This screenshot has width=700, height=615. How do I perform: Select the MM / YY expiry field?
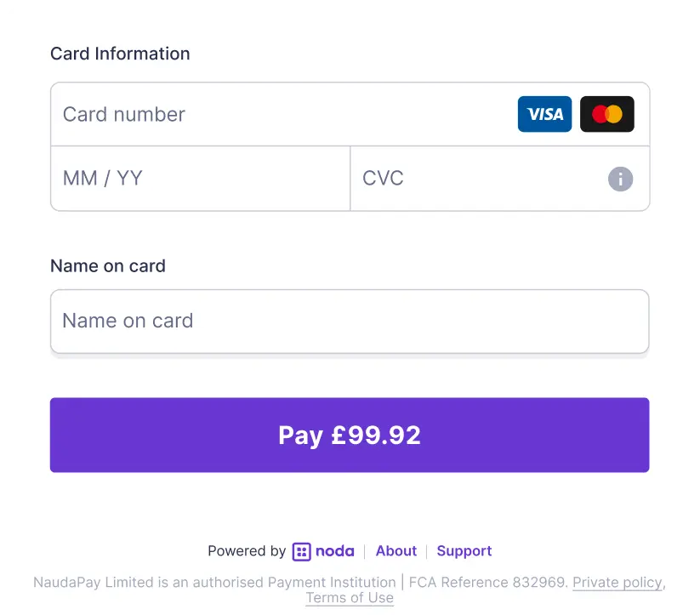200,179
